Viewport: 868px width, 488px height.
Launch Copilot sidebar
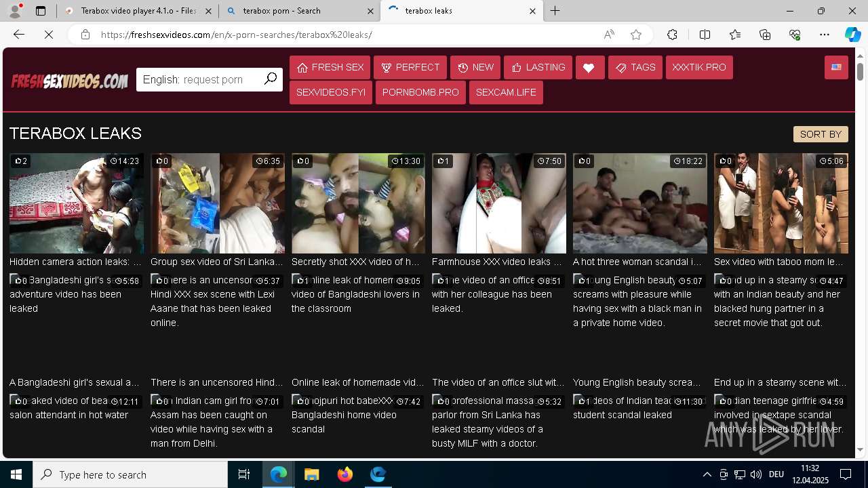(852, 35)
